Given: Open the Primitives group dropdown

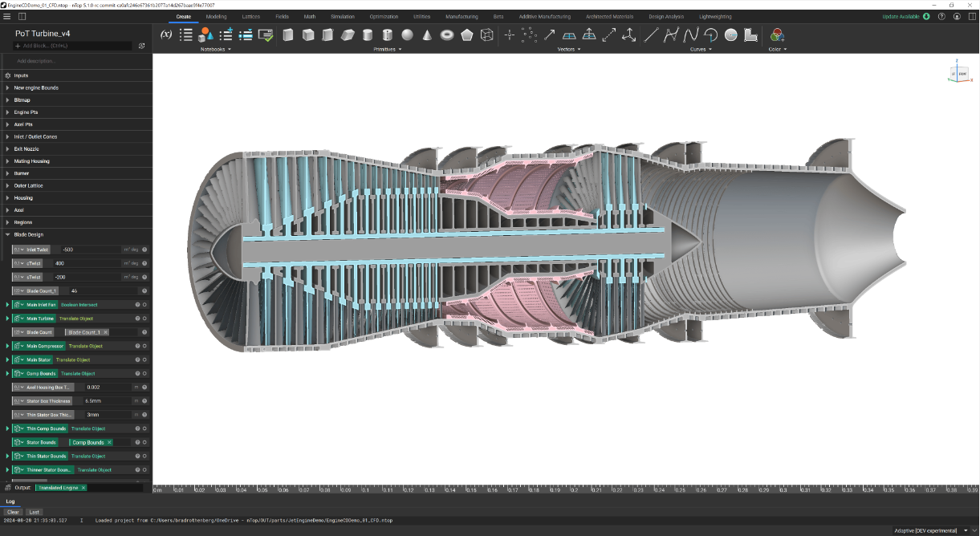Looking at the screenshot, I should click(388, 49).
